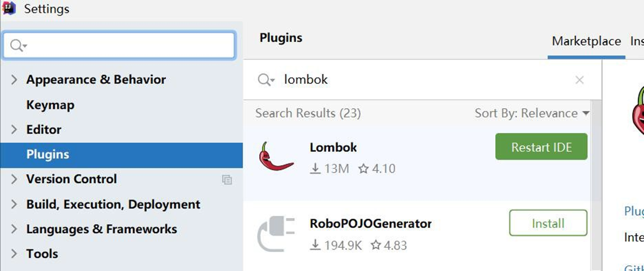Open plugin search options magnifier icon
The width and height of the screenshot is (644, 271).
265,80
